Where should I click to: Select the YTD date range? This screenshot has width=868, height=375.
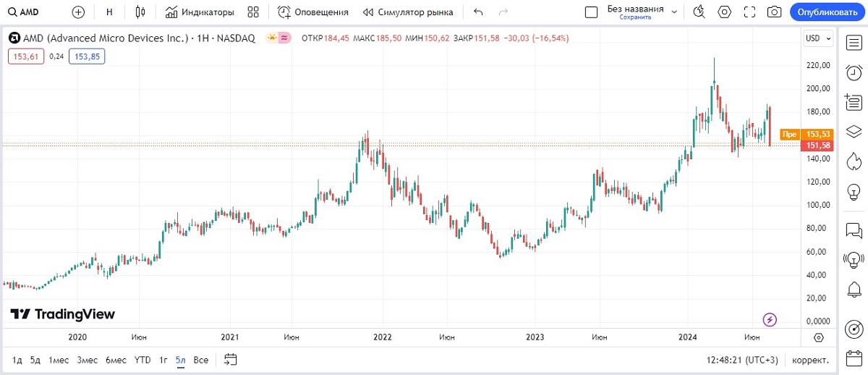coord(142,360)
